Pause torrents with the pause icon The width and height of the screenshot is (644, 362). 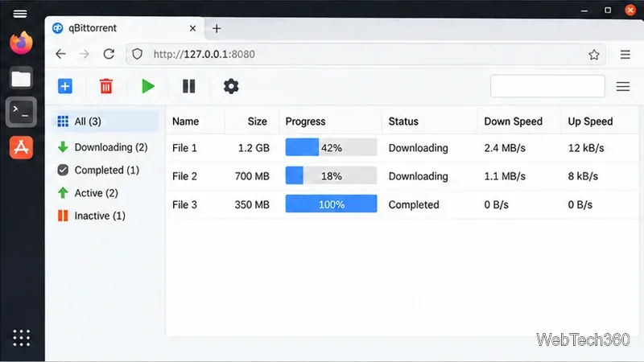pos(189,86)
